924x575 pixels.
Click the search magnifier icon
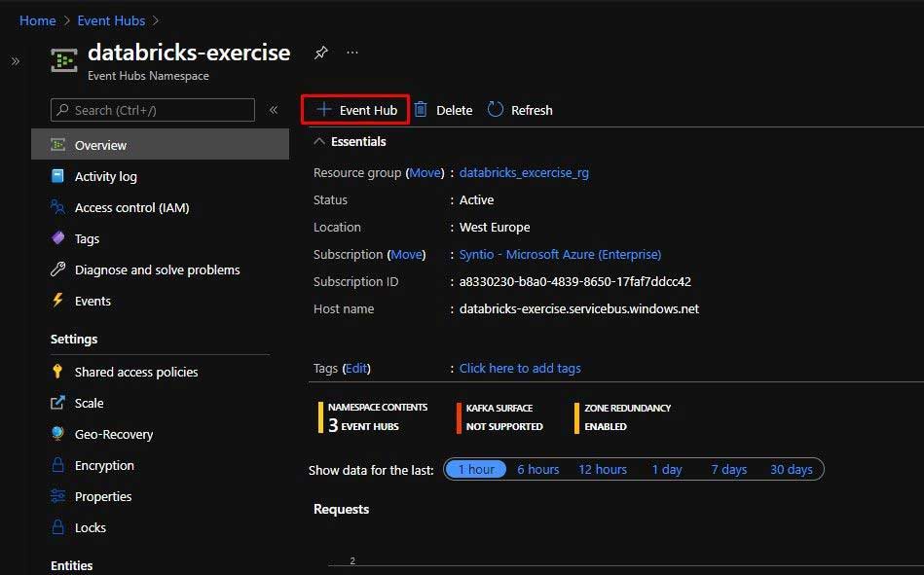(x=62, y=110)
